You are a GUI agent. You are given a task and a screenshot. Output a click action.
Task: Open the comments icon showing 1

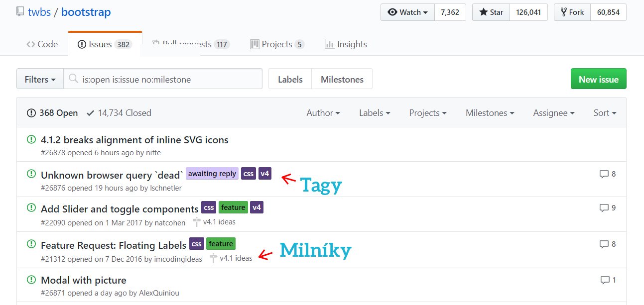[x=608, y=280]
